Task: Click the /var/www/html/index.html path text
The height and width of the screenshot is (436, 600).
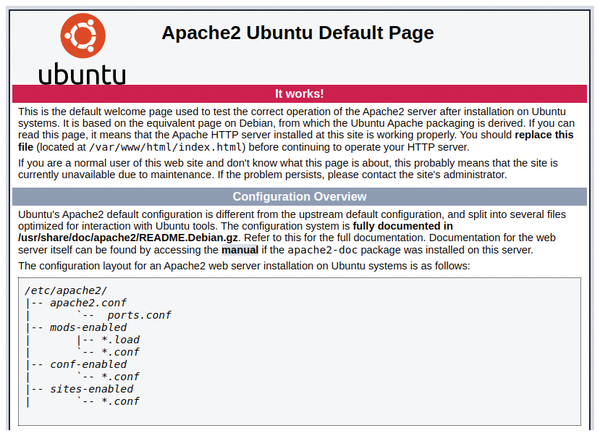Action: click(167, 147)
